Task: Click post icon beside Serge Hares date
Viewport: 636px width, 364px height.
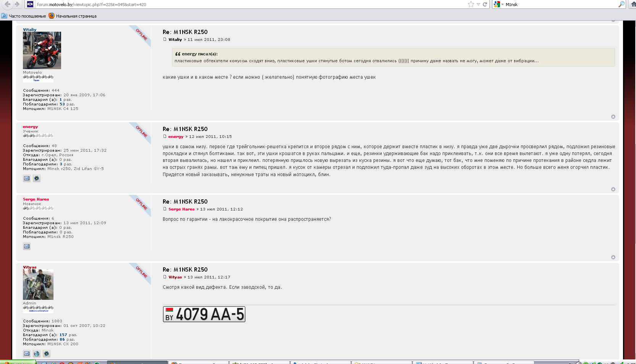Action: [165, 209]
